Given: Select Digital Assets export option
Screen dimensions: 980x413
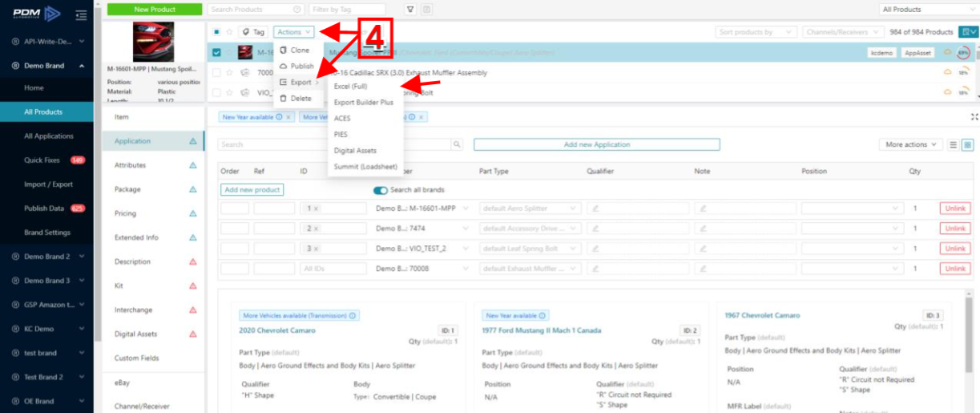Looking at the screenshot, I should 355,151.
